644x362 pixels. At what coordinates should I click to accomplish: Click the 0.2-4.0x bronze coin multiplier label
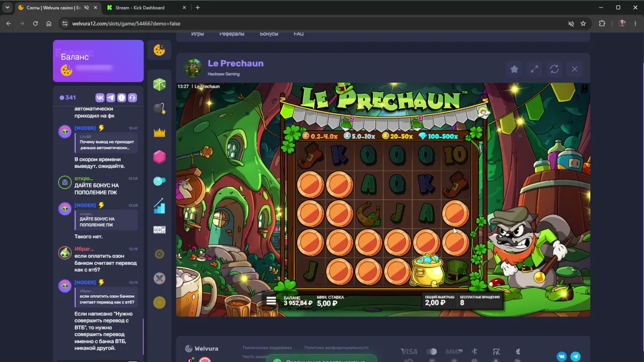pos(320,136)
